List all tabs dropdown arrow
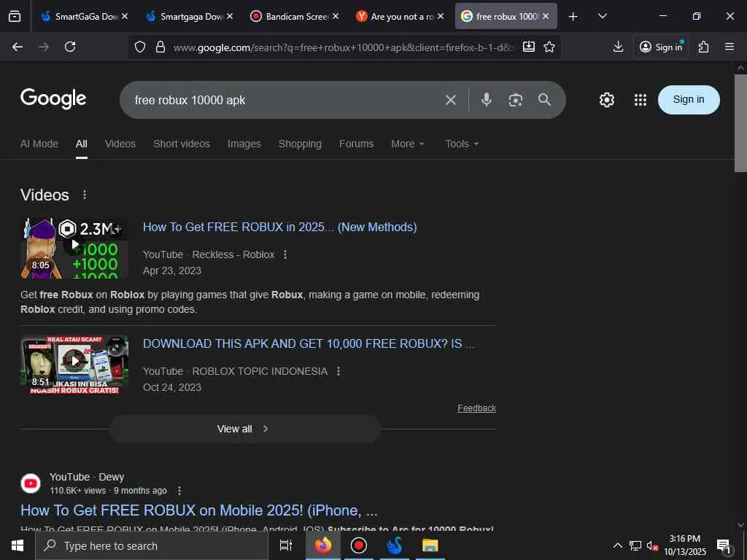Image resolution: width=747 pixels, height=560 pixels. (602, 16)
